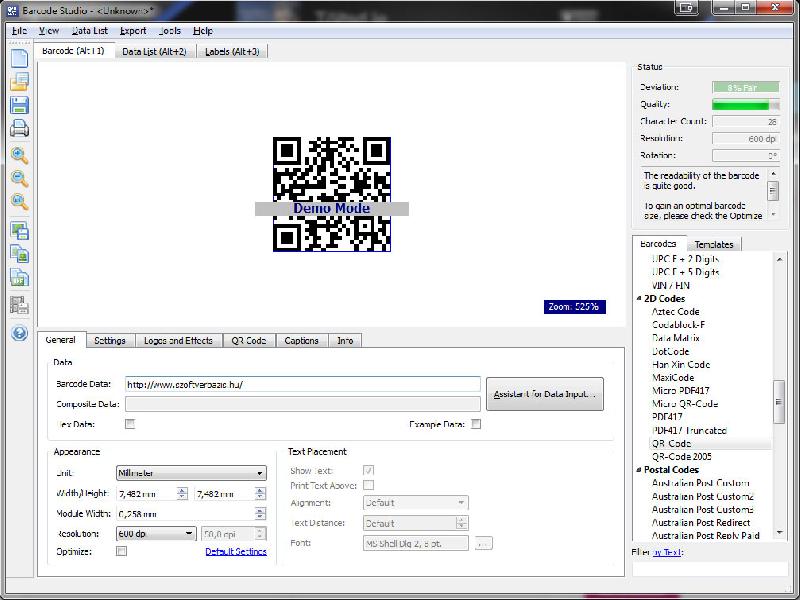The image size is (800, 600).
Task: Select PDF417 barcode type
Action: tap(667, 417)
